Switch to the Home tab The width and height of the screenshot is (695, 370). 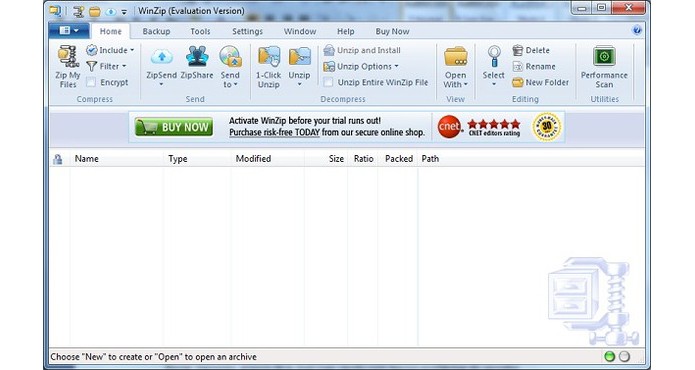[110, 31]
